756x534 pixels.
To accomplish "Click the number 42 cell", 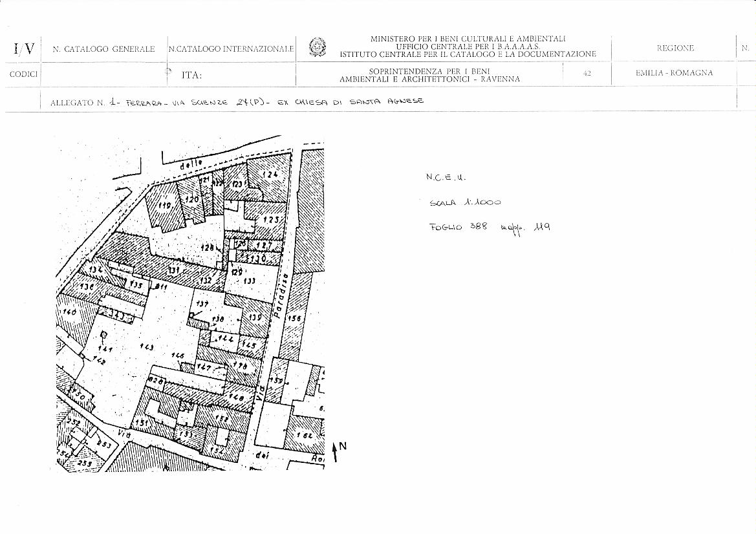I will click(587, 74).
